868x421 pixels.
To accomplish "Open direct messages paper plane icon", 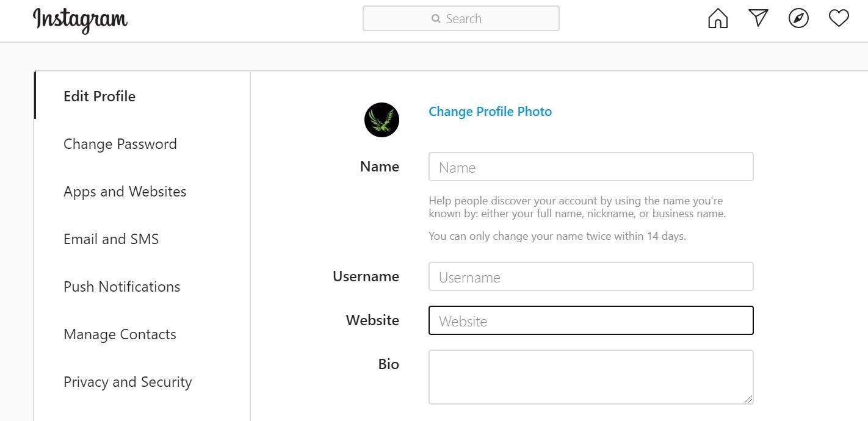I will coord(758,18).
